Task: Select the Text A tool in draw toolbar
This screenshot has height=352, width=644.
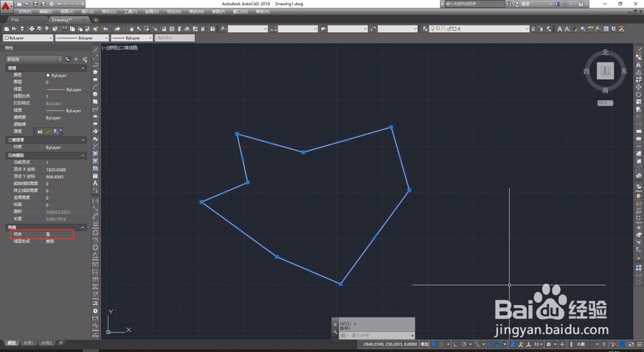Action: point(95,183)
